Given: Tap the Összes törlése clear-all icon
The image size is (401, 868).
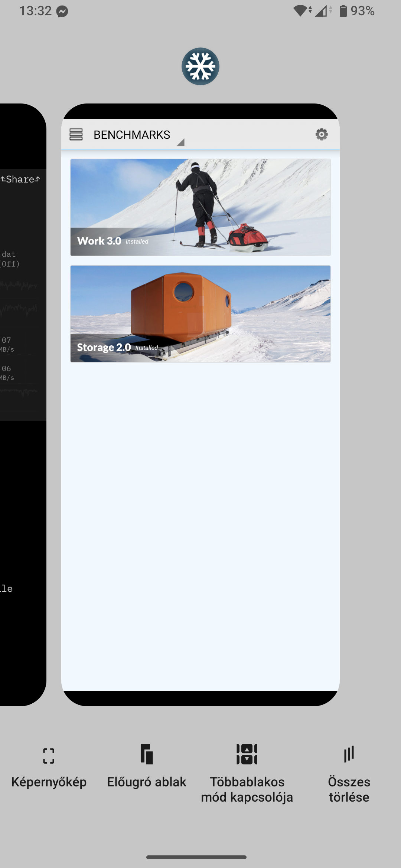Looking at the screenshot, I should (x=349, y=754).
